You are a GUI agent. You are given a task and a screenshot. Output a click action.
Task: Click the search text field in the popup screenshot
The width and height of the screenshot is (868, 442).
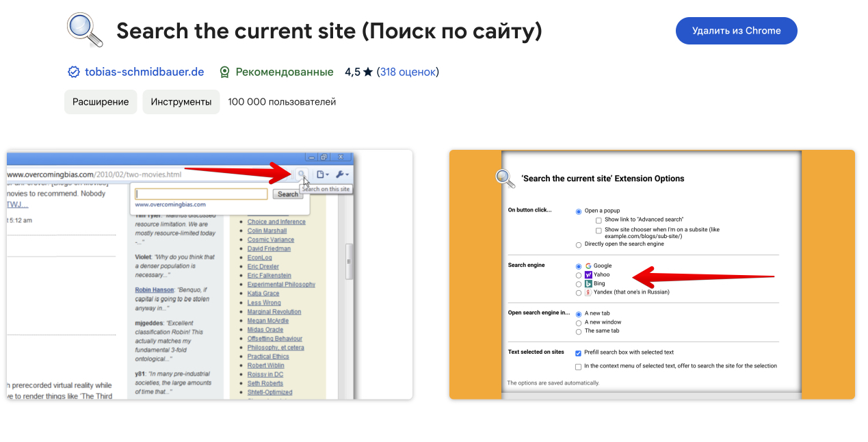[201, 194]
